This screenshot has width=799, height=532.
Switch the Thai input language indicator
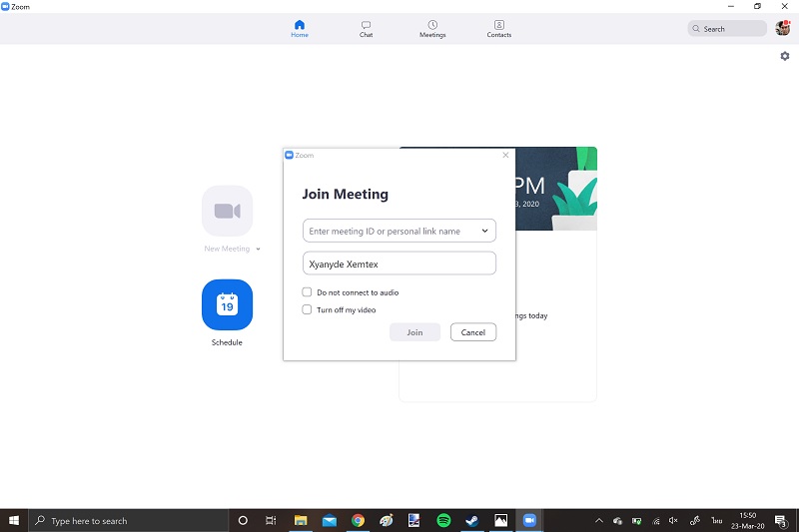(x=717, y=520)
